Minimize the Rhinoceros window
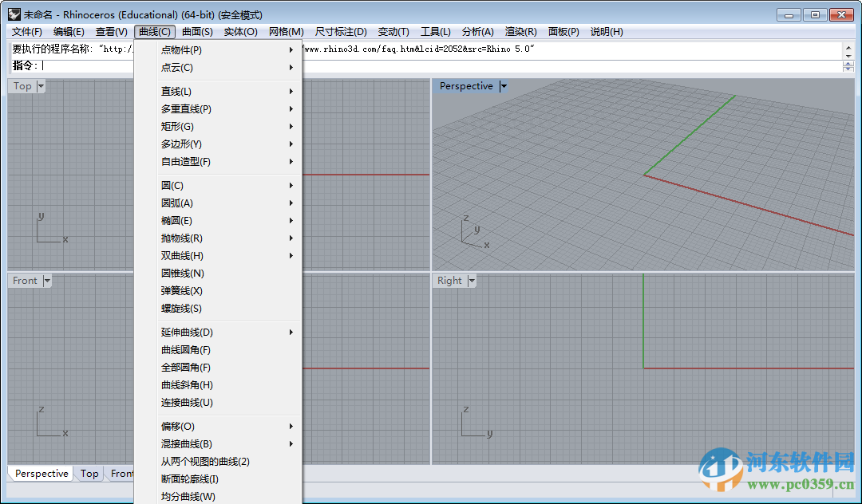The height and width of the screenshot is (504, 862). 789,15
